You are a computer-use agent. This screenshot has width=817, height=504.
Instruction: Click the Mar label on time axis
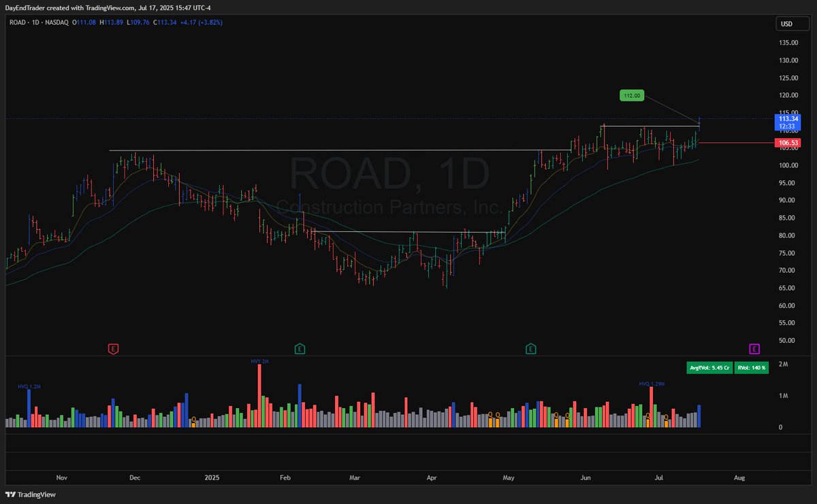(x=354, y=478)
